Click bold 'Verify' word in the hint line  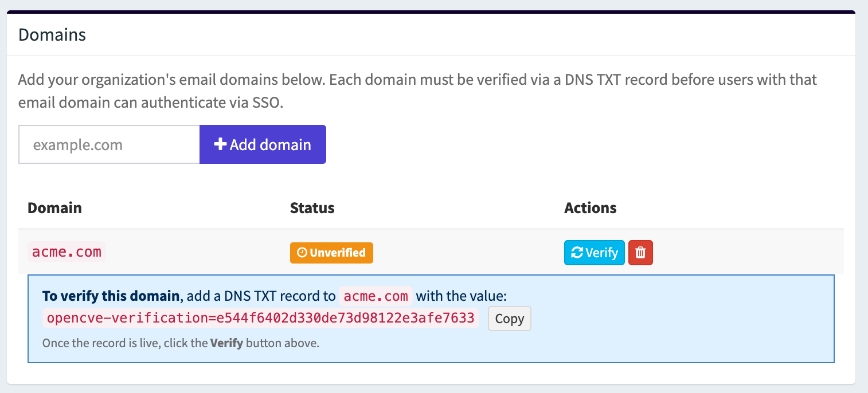tap(226, 344)
